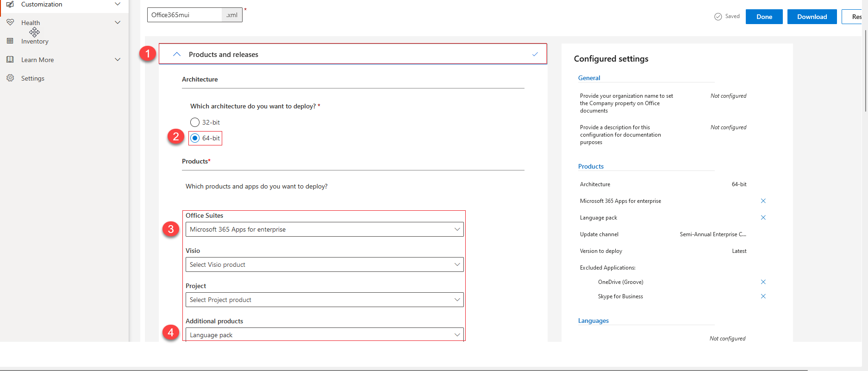This screenshot has height=371, width=868.
Task: Collapse the Products and releases section
Action: click(x=176, y=54)
